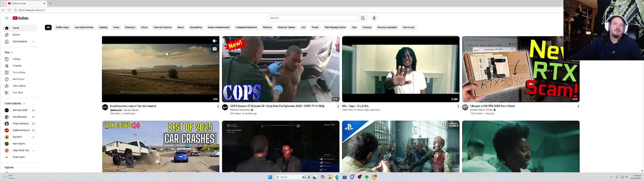Viewport: 644px width, 181px height.
Task: Filter by Recently uploaded
Action: [x=387, y=27]
